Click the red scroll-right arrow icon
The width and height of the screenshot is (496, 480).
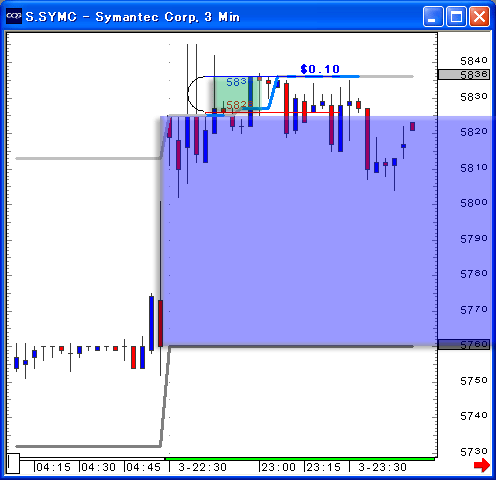[x=482, y=465]
